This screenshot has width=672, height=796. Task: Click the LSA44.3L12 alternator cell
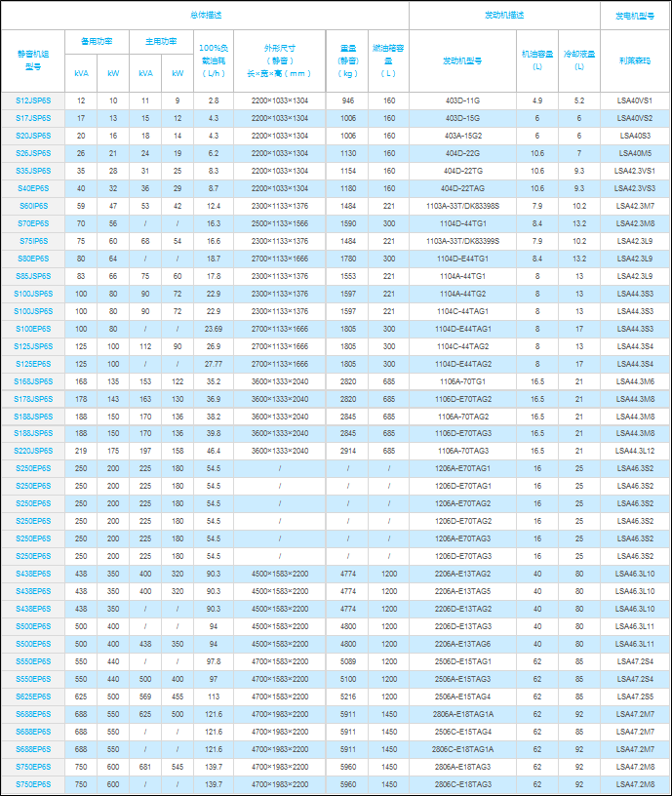[x=635, y=452]
